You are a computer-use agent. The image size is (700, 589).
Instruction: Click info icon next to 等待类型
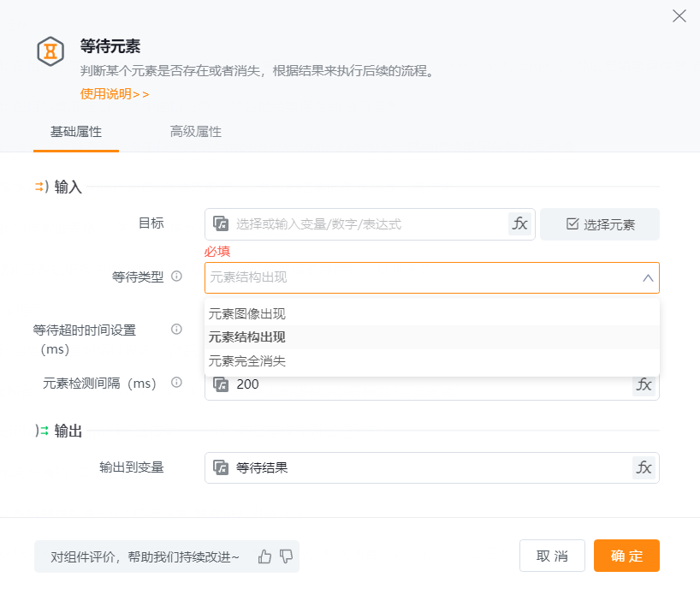pyautogui.click(x=177, y=277)
